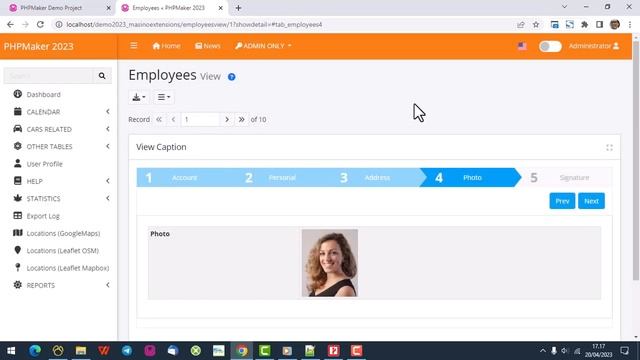Expand the HELP menu chevron
Screen dimensions: 640x360
[x=108, y=181]
